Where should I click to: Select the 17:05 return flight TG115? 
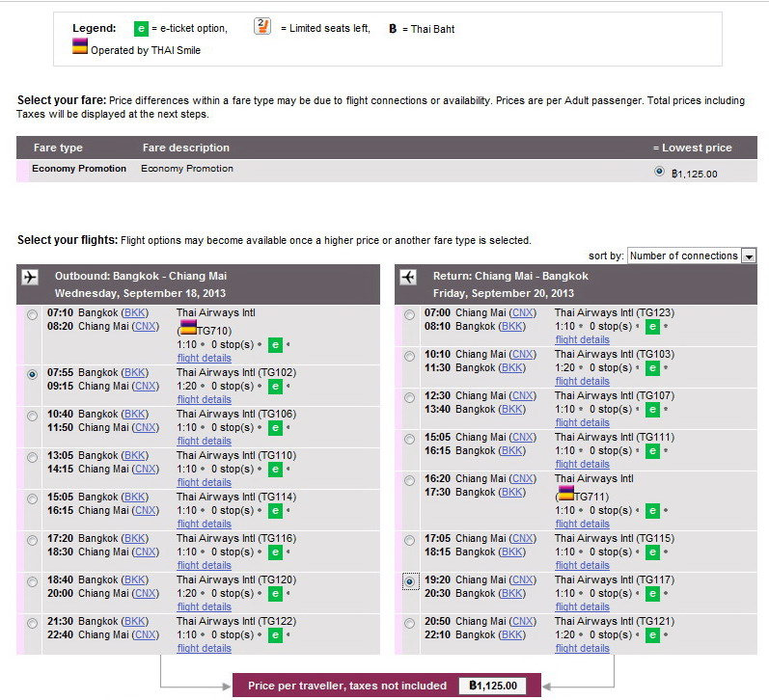click(x=409, y=541)
